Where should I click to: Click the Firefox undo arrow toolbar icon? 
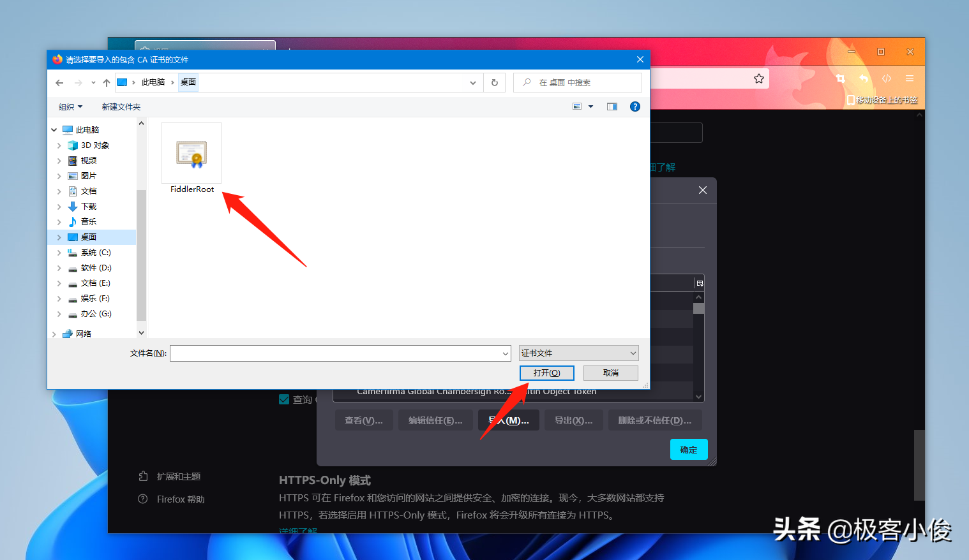coord(864,78)
